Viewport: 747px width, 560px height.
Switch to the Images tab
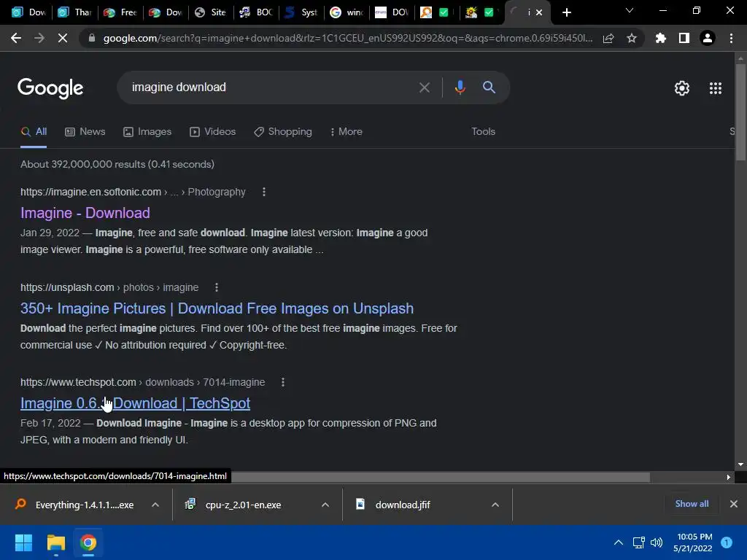point(147,132)
